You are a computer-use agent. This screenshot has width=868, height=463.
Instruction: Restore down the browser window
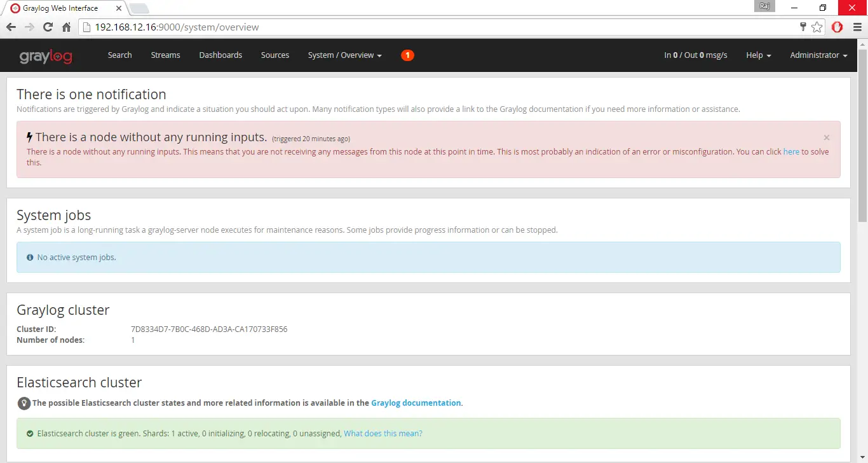coord(823,8)
